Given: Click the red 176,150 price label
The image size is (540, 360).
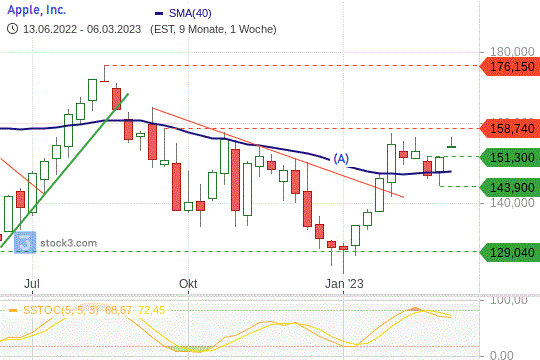Looking at the screenshot, I should [510, 66].
